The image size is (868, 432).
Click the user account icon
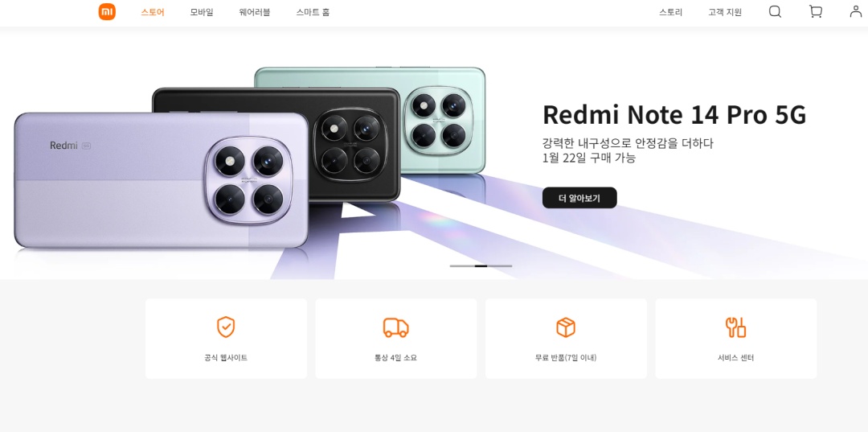856,11
